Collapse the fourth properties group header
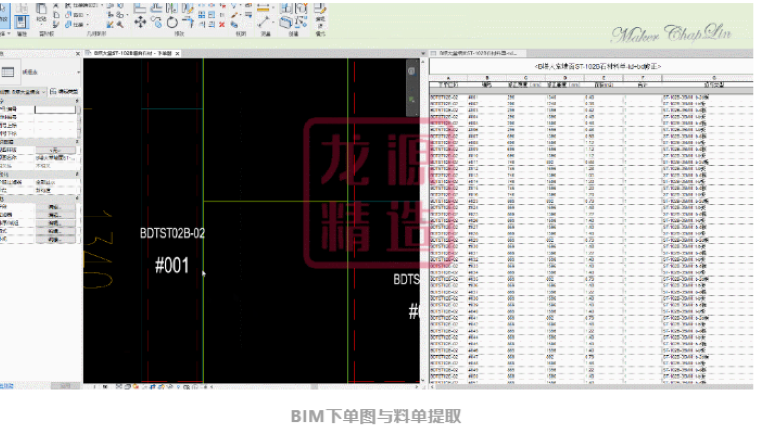Viewport: 759px width, 431px height. 39,199
